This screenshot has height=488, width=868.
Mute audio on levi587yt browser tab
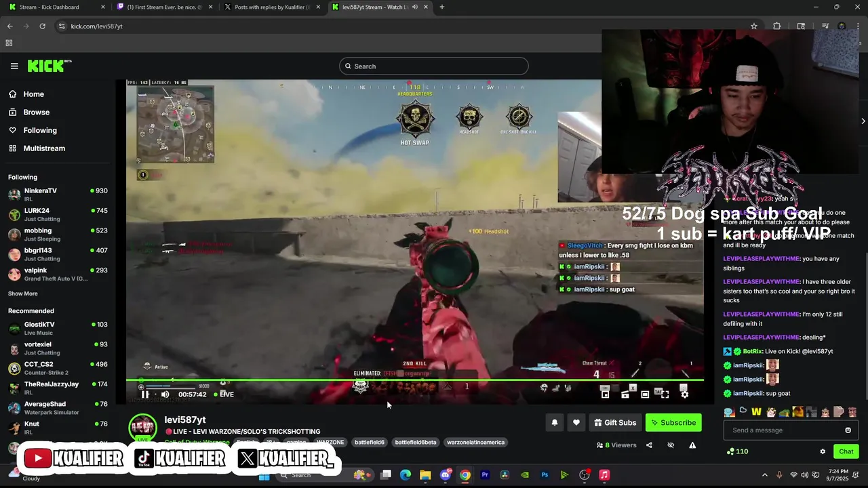(414, 7)
